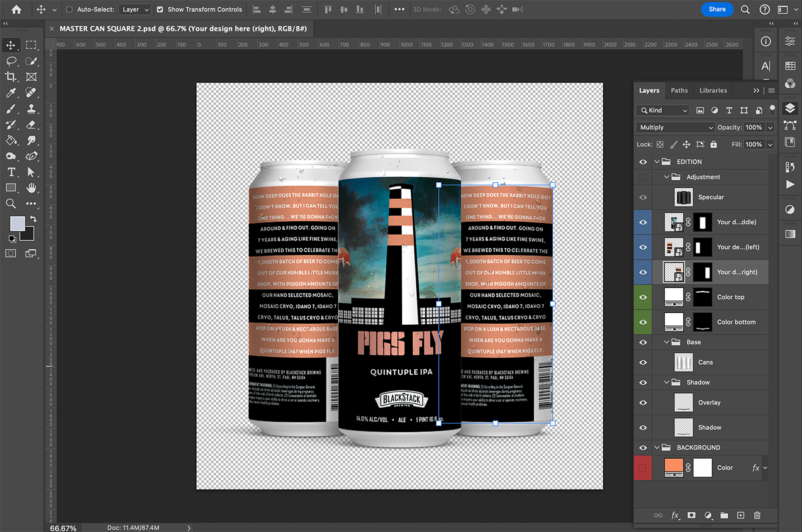Switch to the Libraries tab
802x532 pixels.
713,90
